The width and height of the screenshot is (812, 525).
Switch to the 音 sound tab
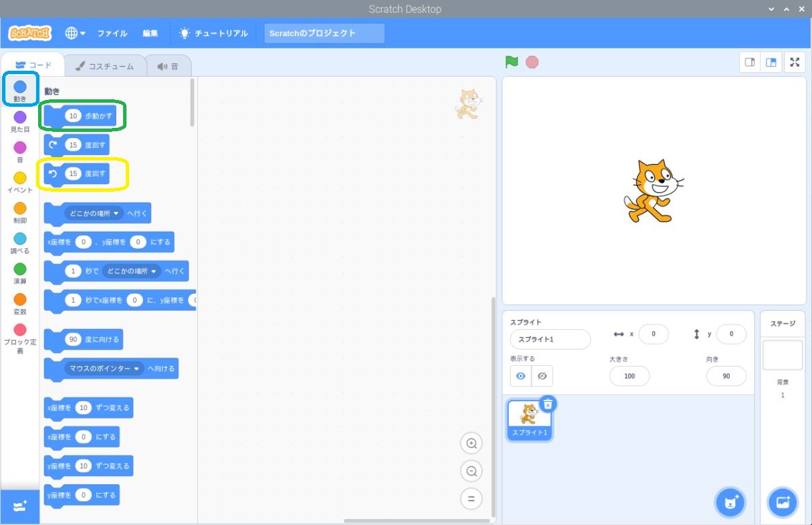point(168,66)
